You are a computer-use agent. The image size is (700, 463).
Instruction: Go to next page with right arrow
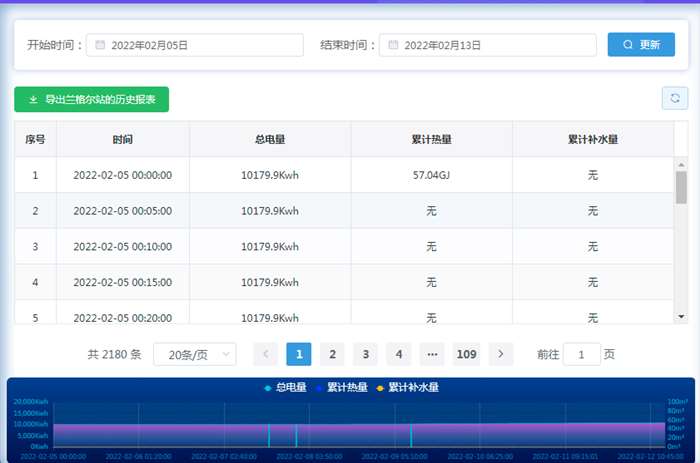[501, 354]
